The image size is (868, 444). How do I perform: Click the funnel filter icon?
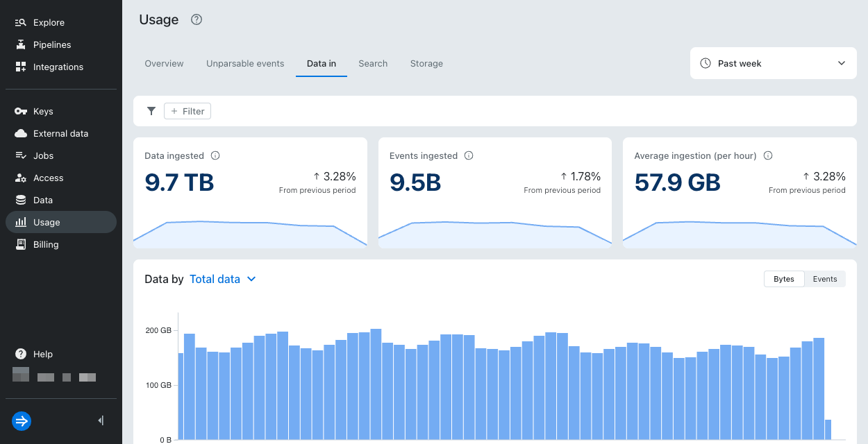(151, 111)
